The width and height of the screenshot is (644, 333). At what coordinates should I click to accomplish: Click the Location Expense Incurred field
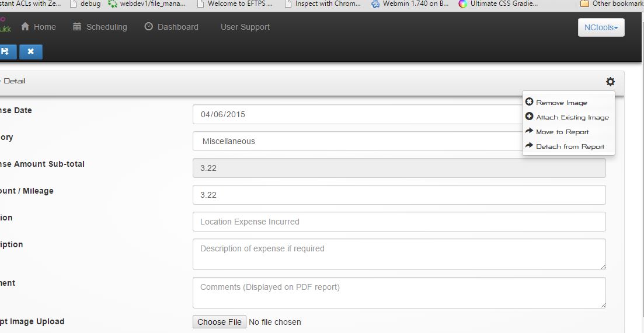click(399, 222)
